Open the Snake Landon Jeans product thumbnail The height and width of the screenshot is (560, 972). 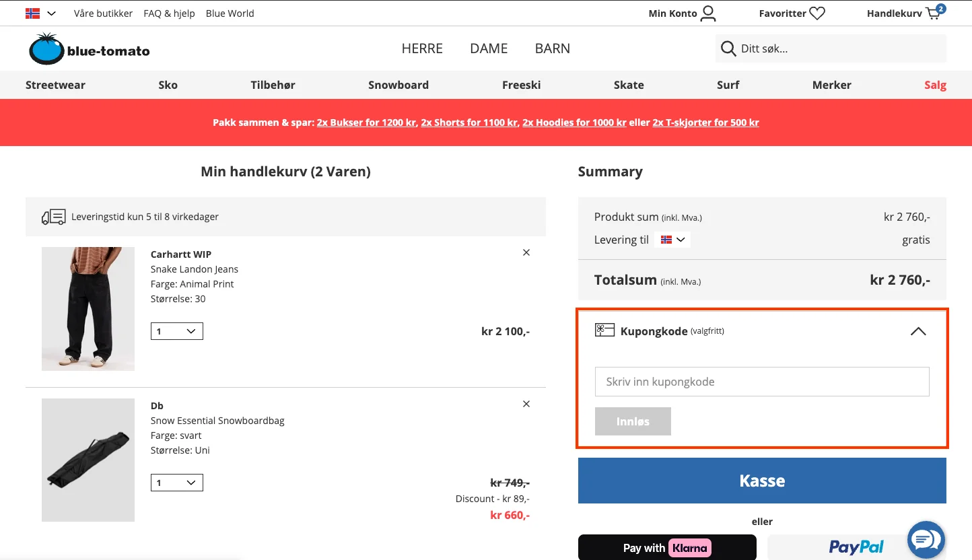point(88,308)
